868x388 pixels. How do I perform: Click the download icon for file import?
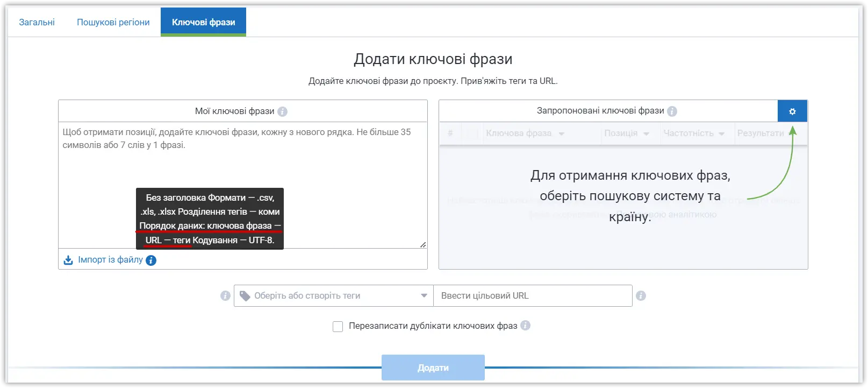click(68, 260)
